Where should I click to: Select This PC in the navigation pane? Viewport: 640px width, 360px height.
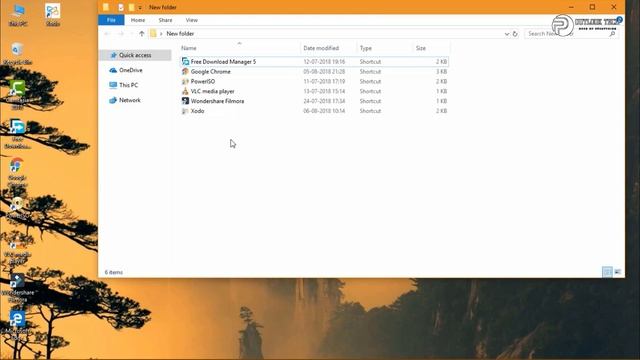coord(128,85)
